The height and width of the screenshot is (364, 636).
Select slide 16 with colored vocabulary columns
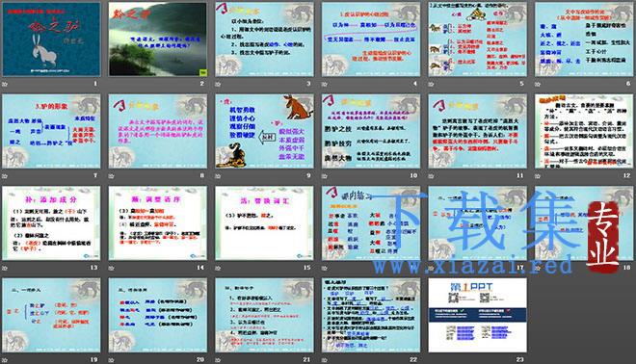coord(371,223)
